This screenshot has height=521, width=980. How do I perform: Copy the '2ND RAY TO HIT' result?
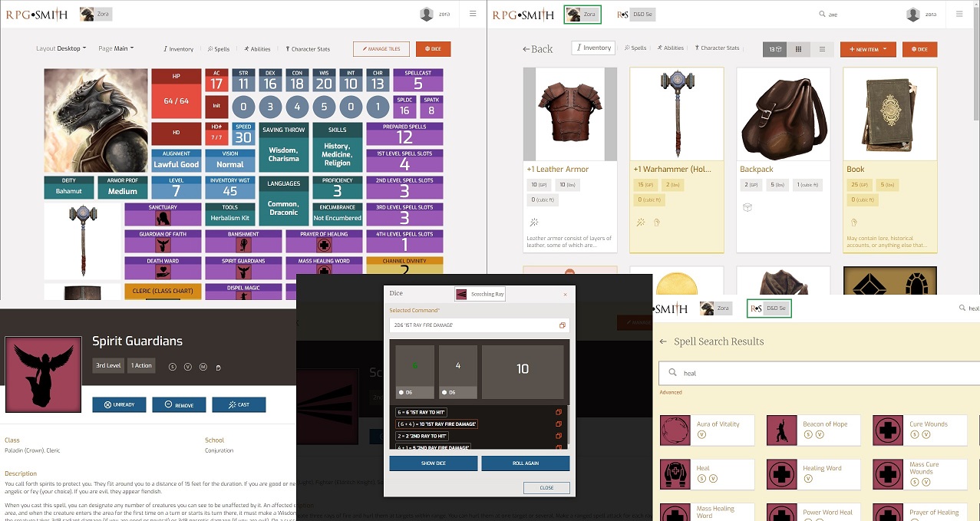(x=559, y=435)
